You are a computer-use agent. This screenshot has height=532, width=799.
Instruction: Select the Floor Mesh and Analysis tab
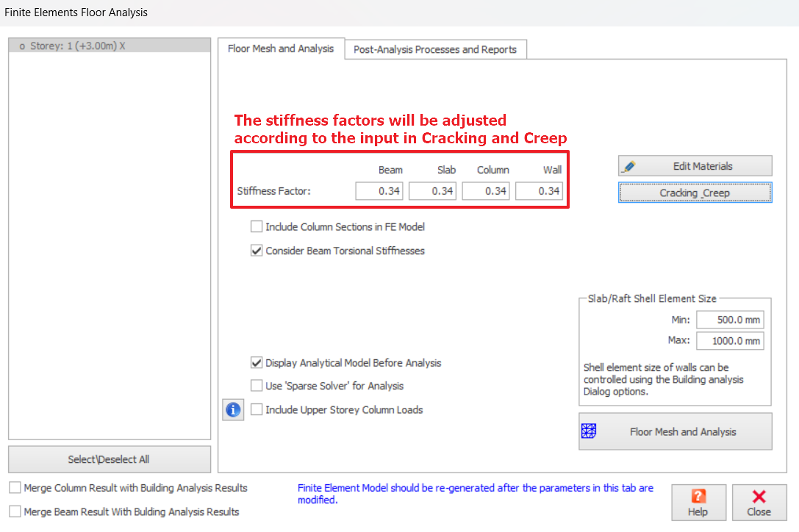click(281, 48)
